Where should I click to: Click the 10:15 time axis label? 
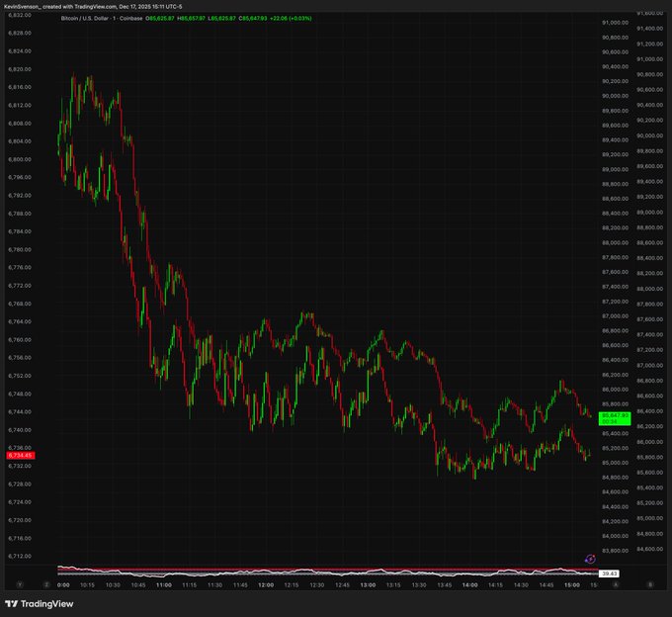pos(87,584)
